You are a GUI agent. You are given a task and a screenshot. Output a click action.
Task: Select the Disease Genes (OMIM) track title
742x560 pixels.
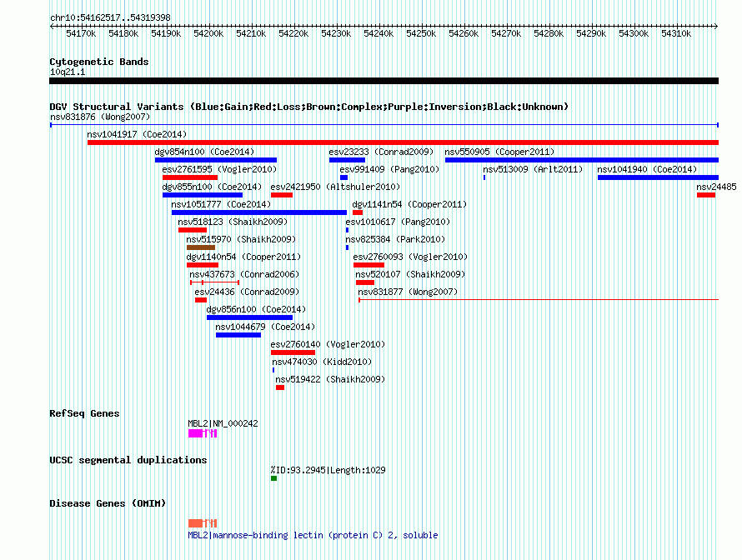coord(108,503)
